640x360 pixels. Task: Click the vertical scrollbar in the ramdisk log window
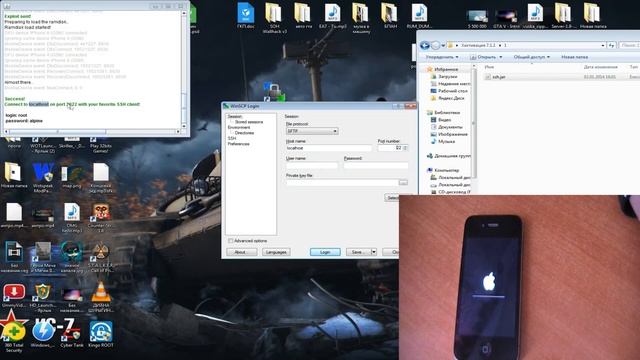point(184,69)
